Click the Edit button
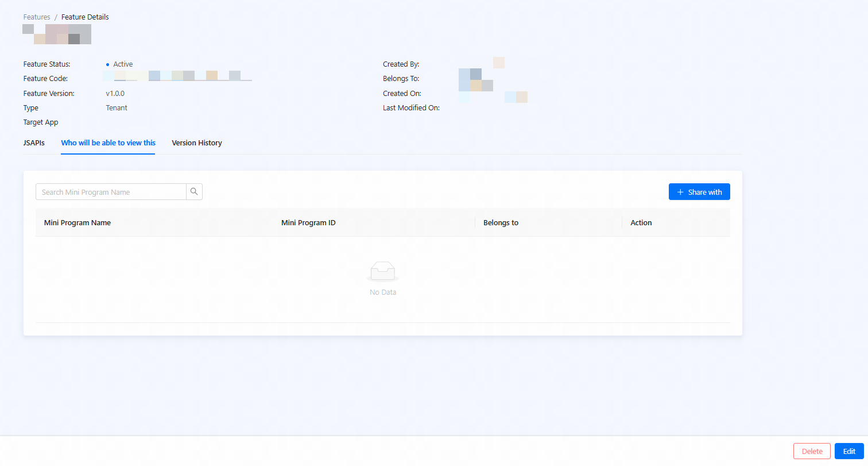The width and height of the screenshot is (868, 466). [849, 451]
